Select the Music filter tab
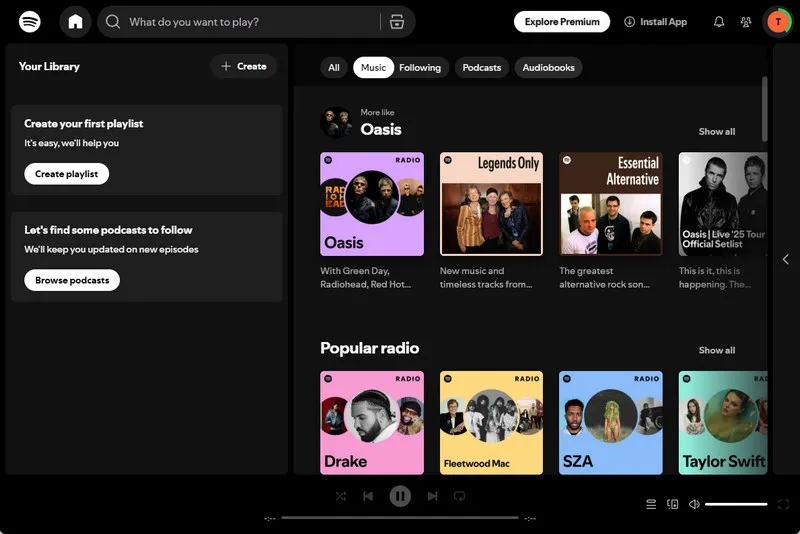800x534 pixels. point(373,67)
